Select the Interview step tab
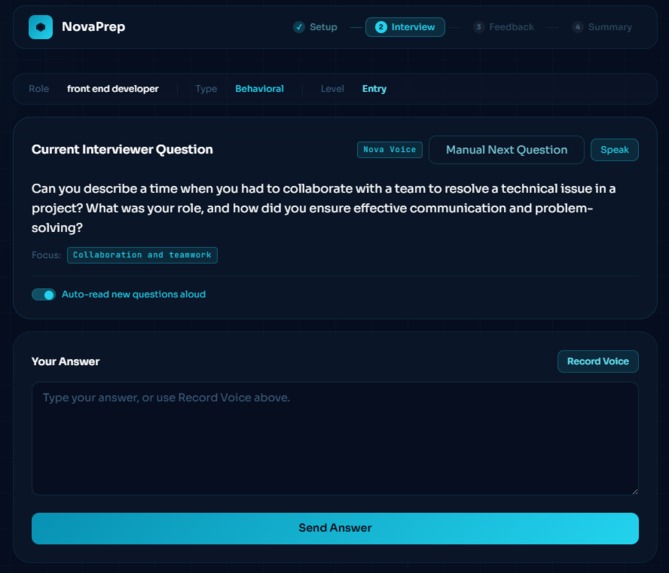The height and width of the screenshot is (573, 669). click(x=405, y=27)
